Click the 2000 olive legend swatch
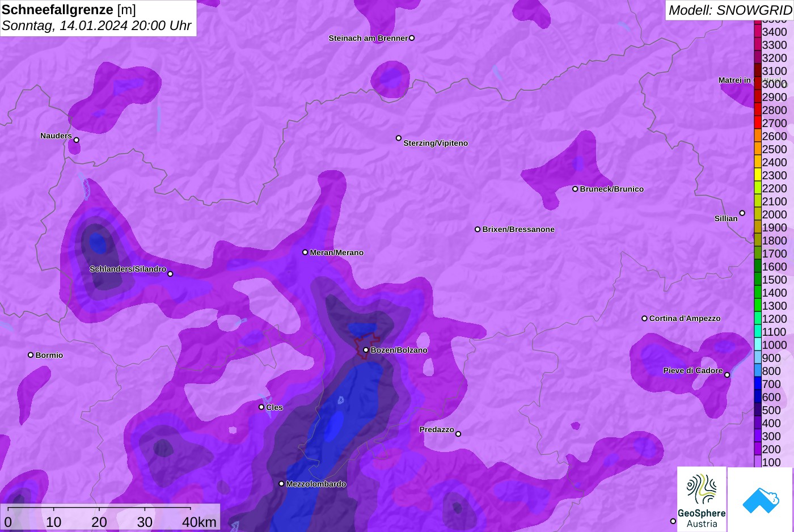The height and width of the screenshot is (532, 794). pyautogui.click(x=758, y=214)
